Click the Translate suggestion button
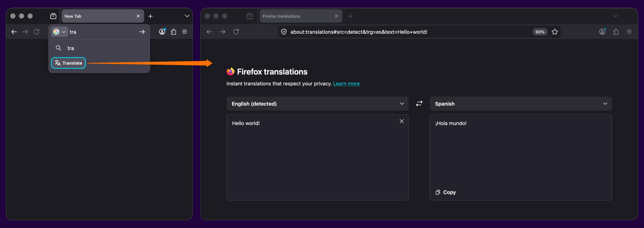Screen dimensions: 644x228 [x=68, y=63]
